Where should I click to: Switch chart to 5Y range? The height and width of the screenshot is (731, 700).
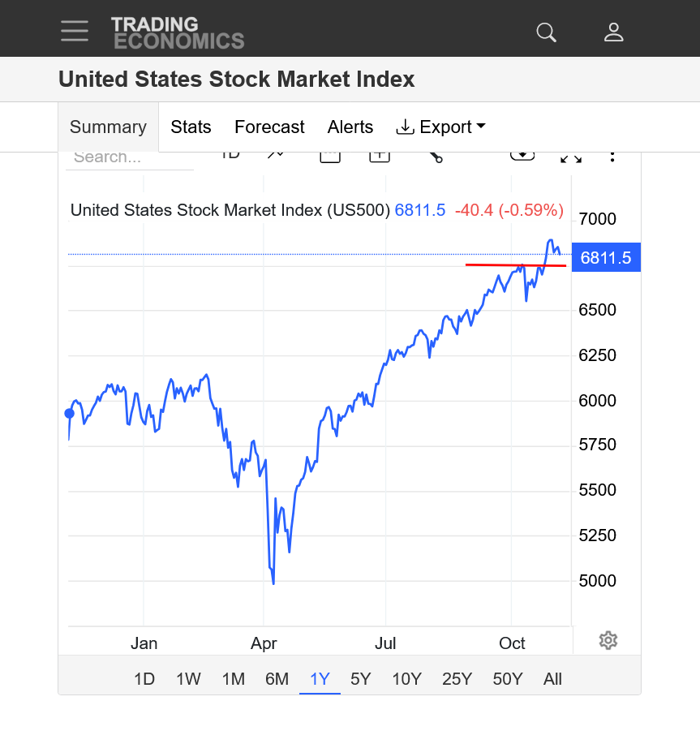coord(361,679)
